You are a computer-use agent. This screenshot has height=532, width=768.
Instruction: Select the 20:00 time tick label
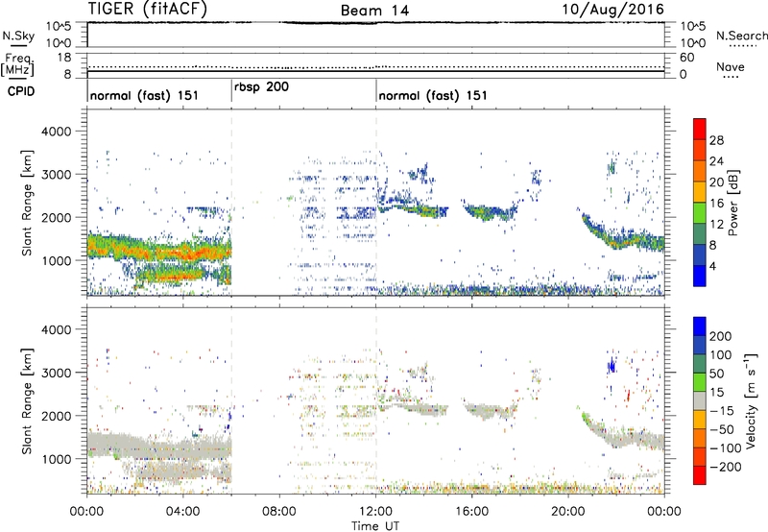tap(567, 512)
